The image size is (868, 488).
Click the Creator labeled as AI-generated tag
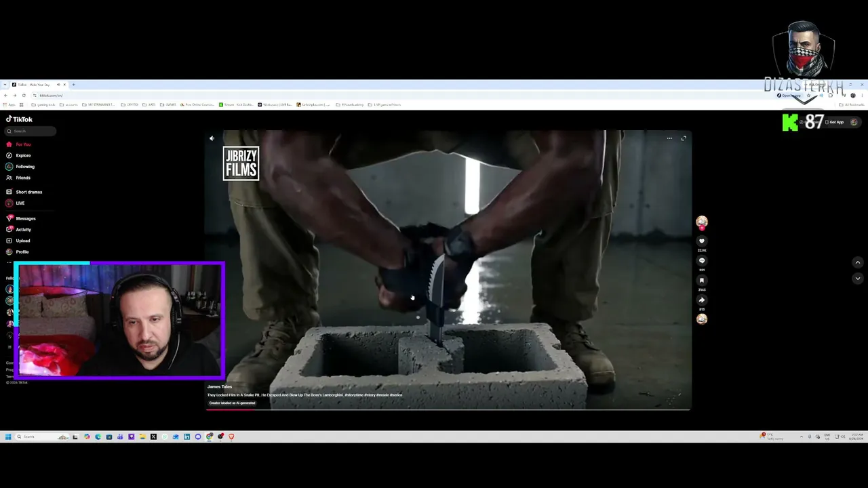pyautogui.click(x=233, y=403)
